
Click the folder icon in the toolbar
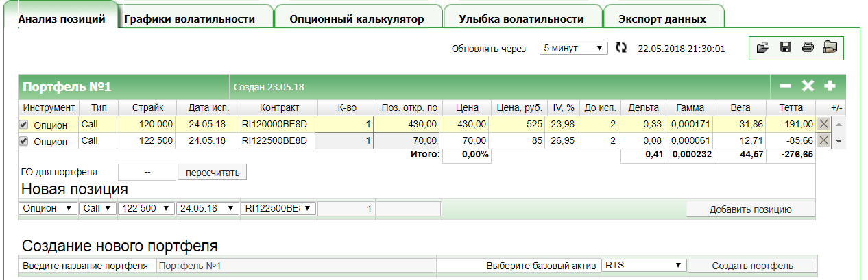click(830, 48)
